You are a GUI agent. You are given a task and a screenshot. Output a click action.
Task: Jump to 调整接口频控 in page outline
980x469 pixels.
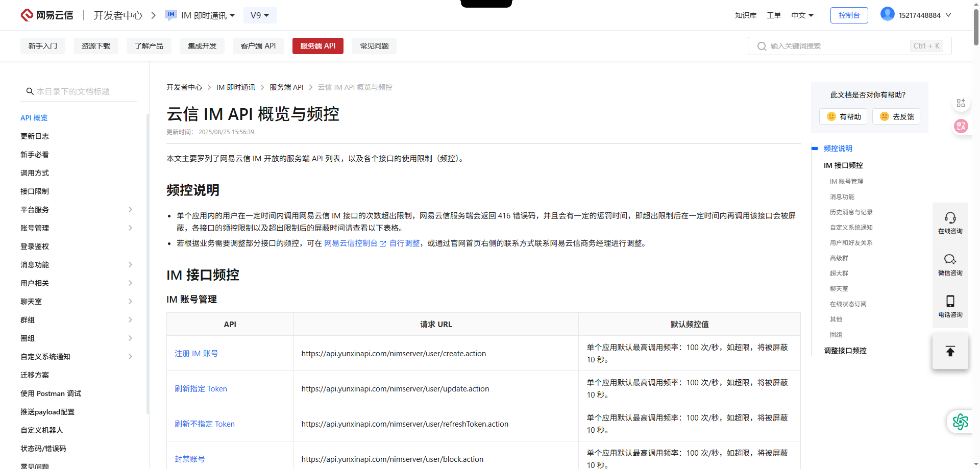(x=845, y=351)
